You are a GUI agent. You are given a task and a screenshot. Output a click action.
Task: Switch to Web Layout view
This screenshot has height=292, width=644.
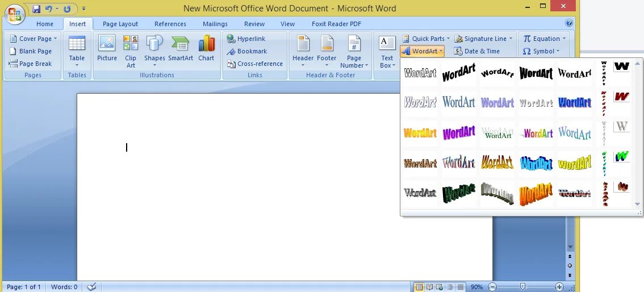pyautogui.click(x=440, y=287)
